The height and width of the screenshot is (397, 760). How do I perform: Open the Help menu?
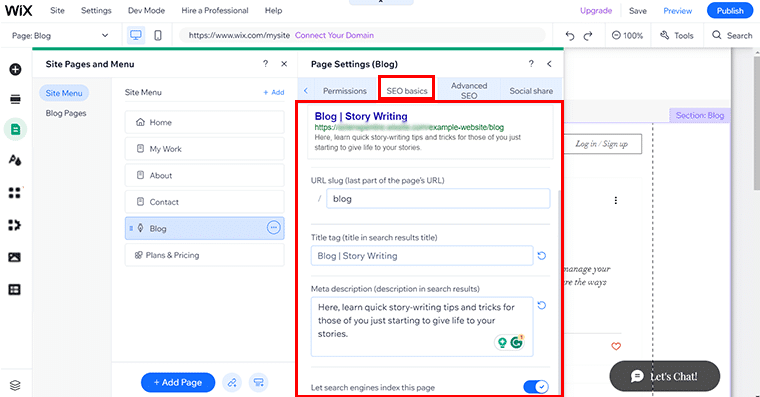point(273,11)
